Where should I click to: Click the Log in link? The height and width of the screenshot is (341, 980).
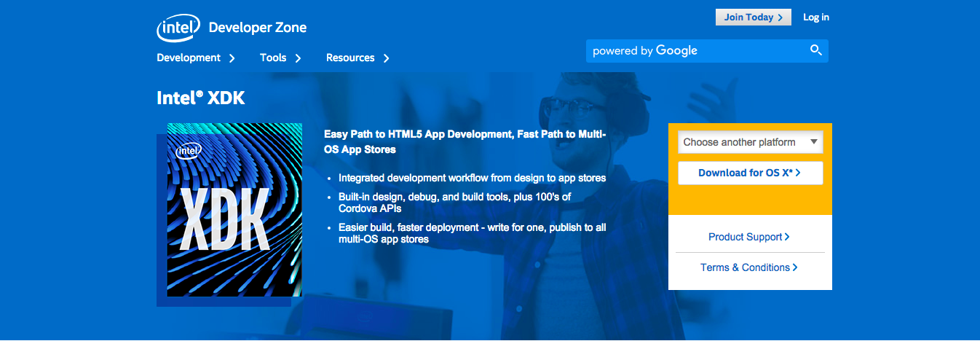[816, 17]
